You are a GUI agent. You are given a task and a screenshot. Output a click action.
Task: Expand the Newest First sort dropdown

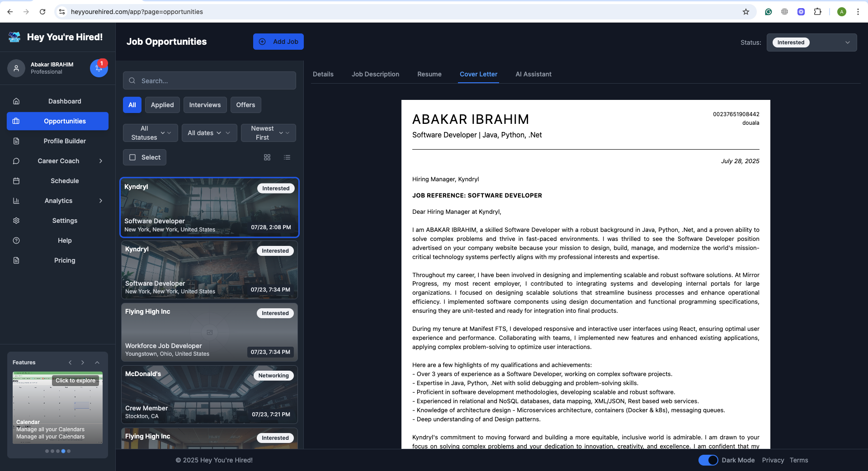pyautogui.click(x=269, y=133)
